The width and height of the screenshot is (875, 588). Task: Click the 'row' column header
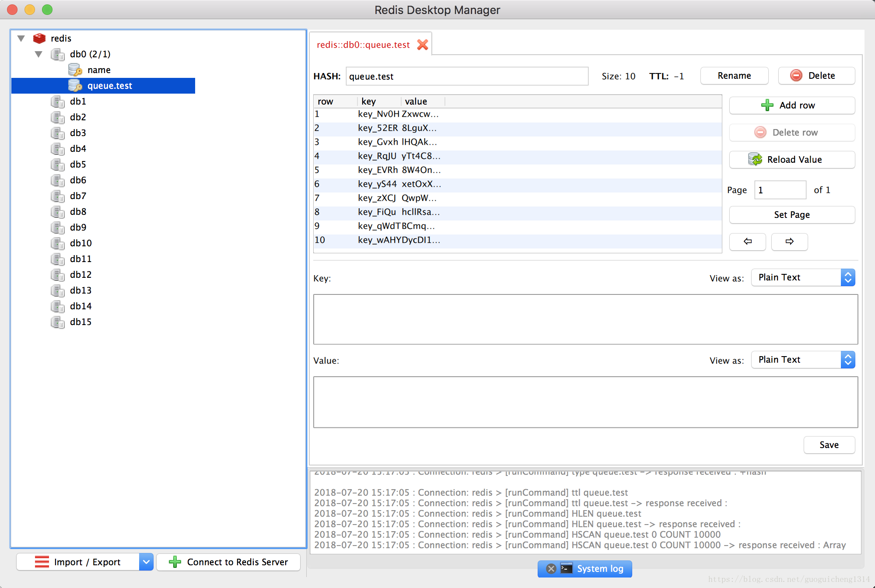click(336, 101)
